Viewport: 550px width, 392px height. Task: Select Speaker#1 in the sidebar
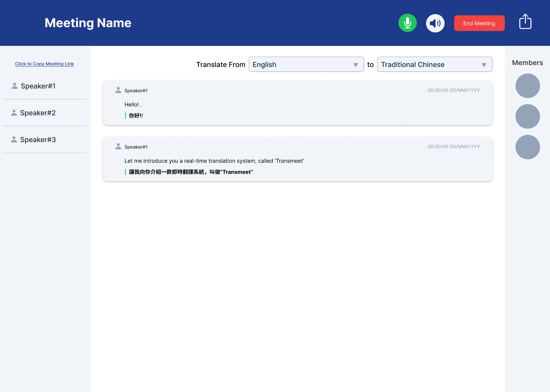point(38,86)
